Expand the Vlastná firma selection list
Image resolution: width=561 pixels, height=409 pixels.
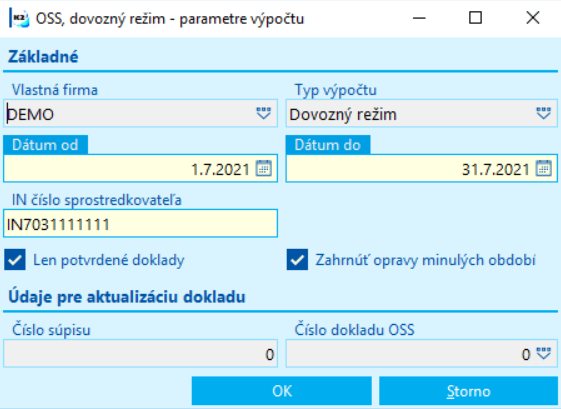click(264, 113)
